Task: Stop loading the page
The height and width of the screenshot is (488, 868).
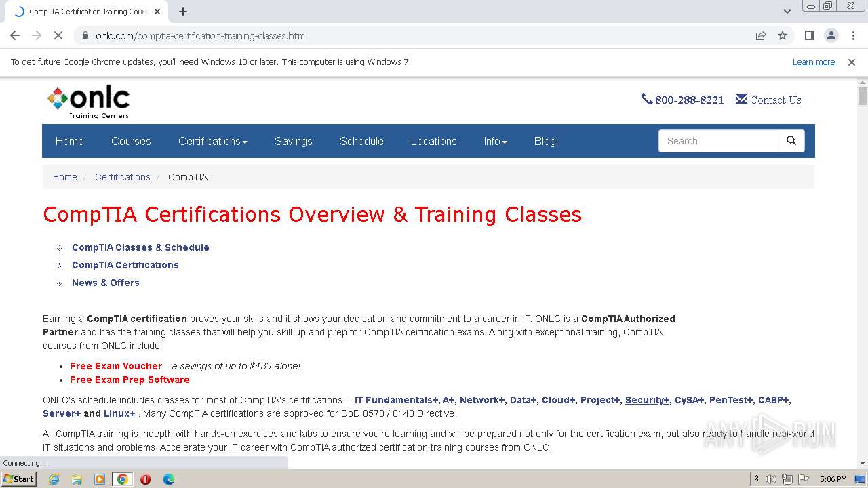Action: tap(58, 35)
